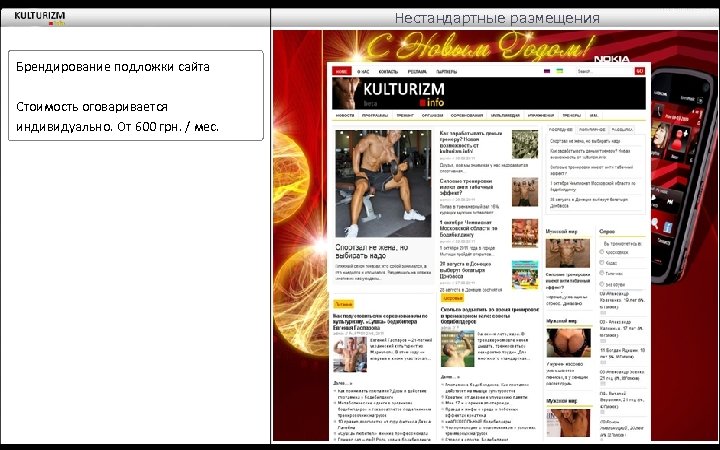This screenshot has width=720, height=450.
Task: Open the first 'Мужской мир' bodybuilder thumbnail
Action: pyautogui.click(x=568, y=253)
